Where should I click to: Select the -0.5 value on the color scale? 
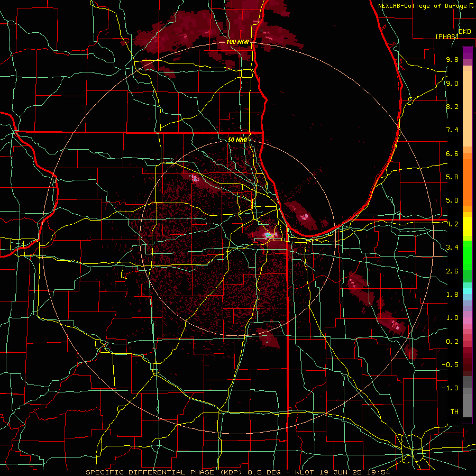coord(450,365)
